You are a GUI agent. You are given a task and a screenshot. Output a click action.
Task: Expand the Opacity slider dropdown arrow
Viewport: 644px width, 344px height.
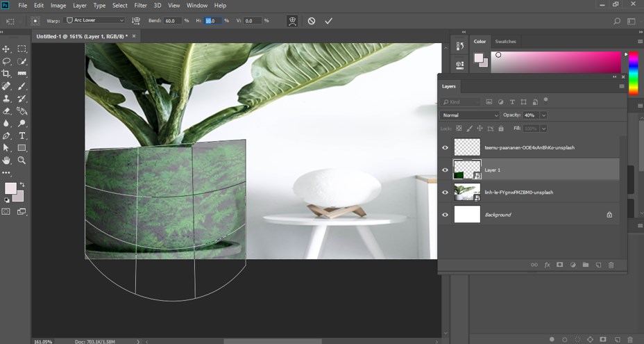543,115
